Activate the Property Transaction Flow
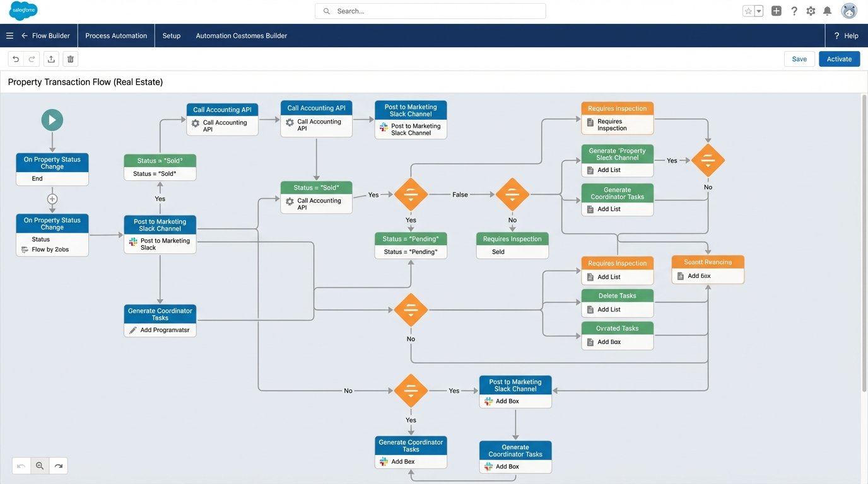The image size is (868, 484). click(839, 58)
